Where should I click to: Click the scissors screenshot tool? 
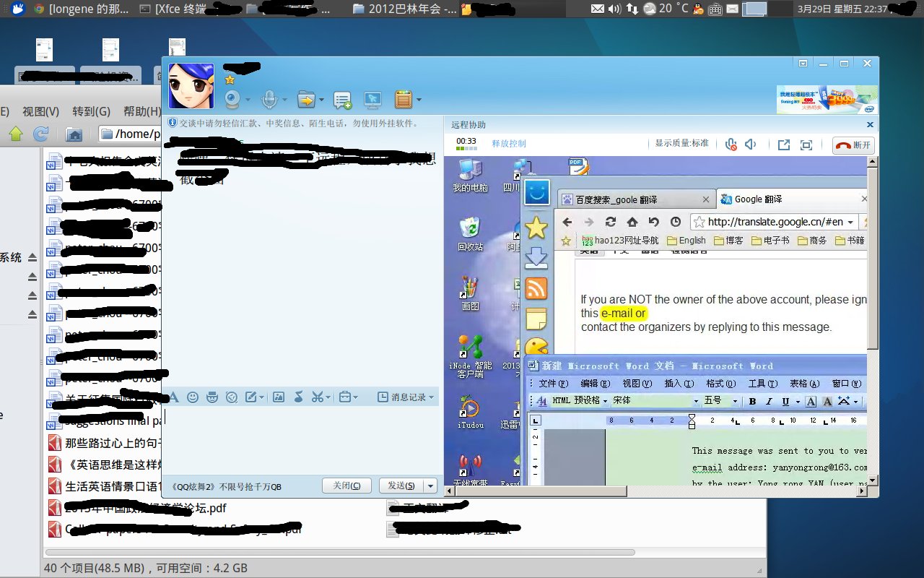click(318, 397)
